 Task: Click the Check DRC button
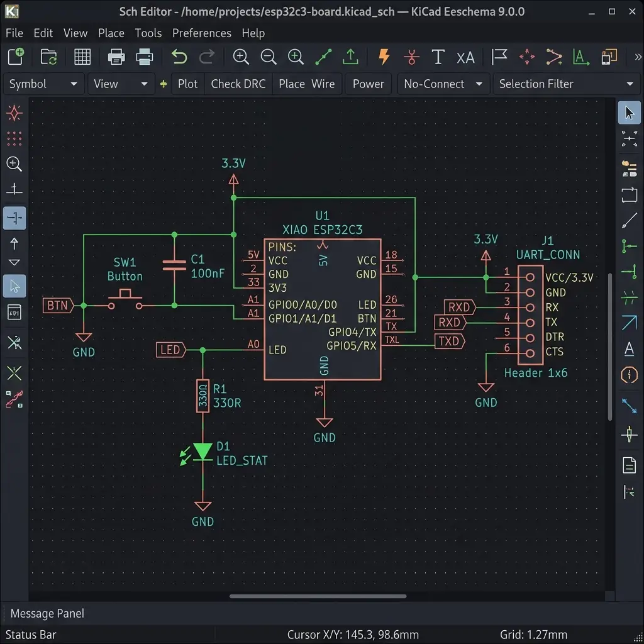[x=238, y=84]
